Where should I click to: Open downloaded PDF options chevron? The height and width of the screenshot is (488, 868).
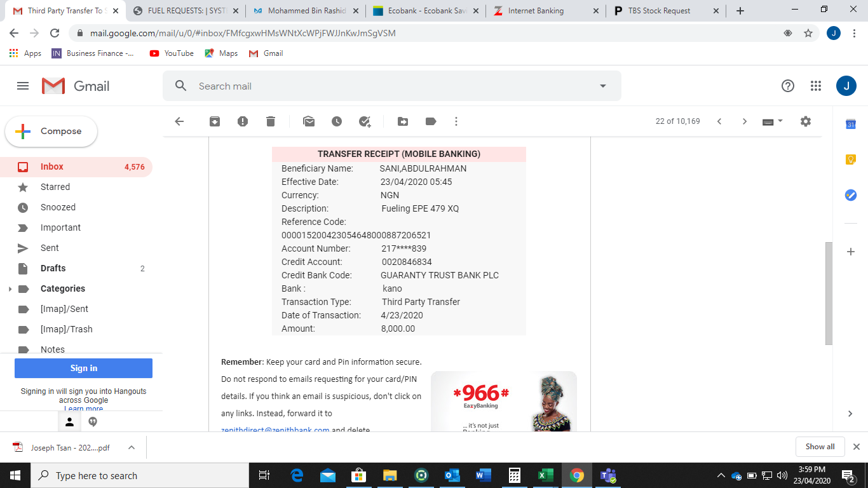pos(132,447)
